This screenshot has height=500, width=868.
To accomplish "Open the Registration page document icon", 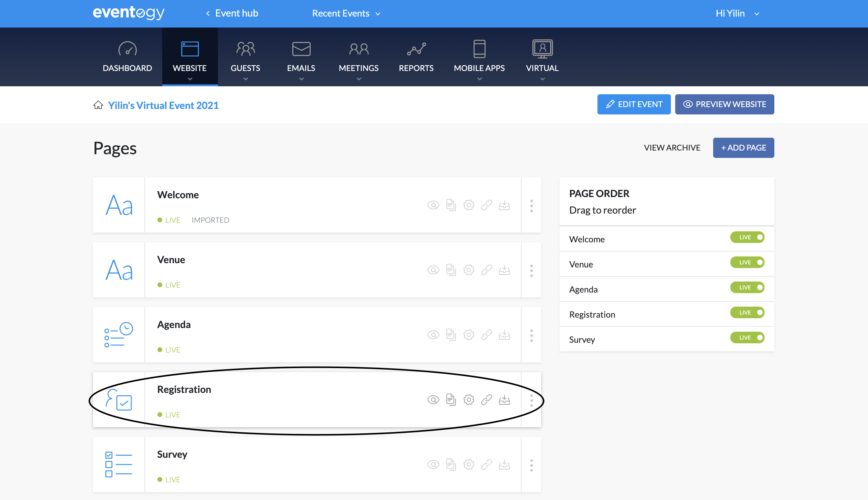I will point(451,400).
